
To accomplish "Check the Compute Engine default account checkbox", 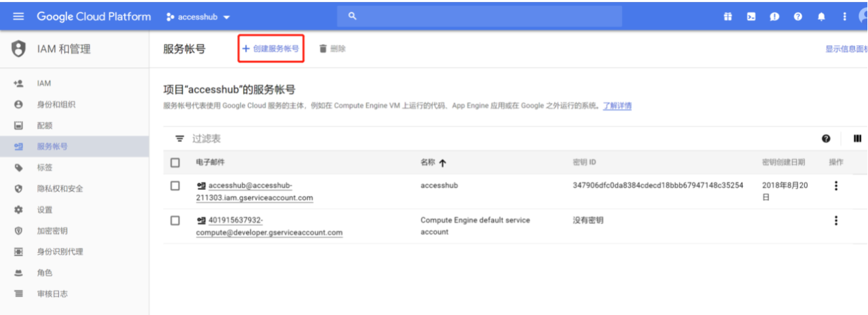I will 175,221.
